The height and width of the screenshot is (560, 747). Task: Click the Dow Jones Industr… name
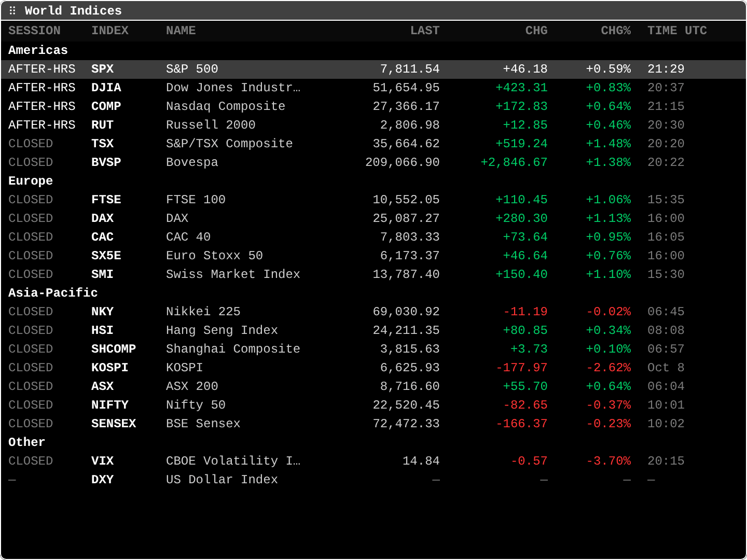(x=233, y=88)
